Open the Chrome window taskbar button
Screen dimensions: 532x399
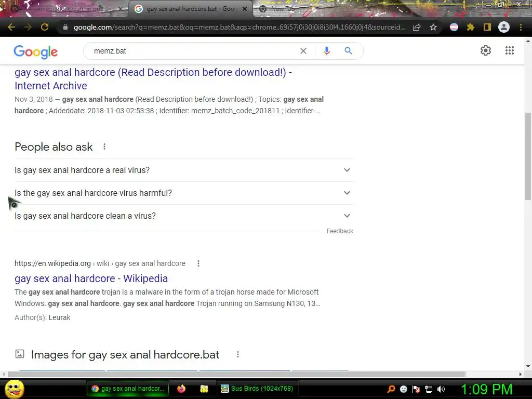pyautogui.click(x=128, y=389)
